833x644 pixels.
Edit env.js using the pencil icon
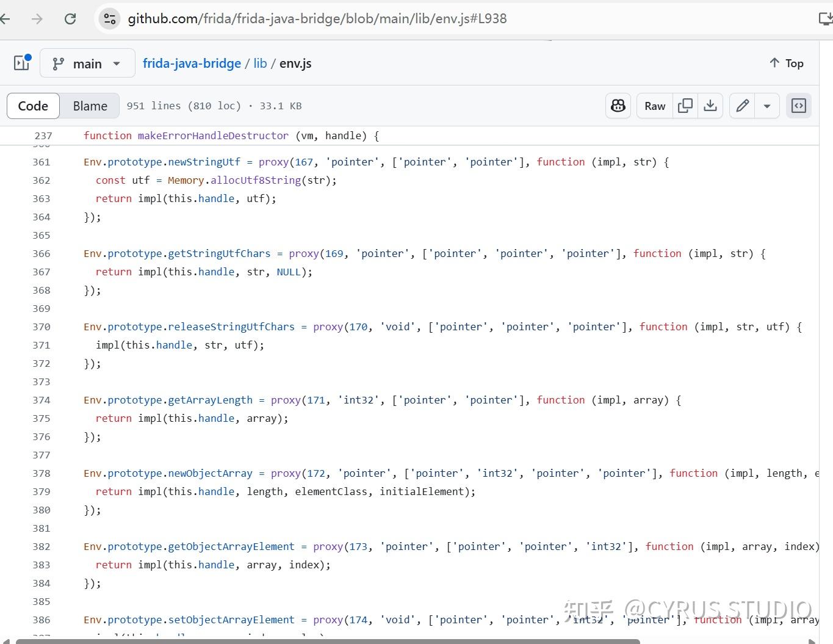point(741,106)
